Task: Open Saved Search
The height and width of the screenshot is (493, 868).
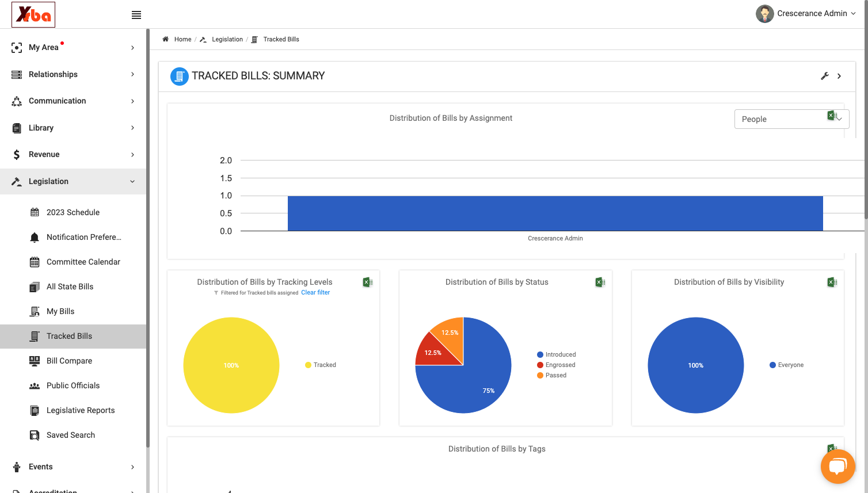Action: click(71, 435)
